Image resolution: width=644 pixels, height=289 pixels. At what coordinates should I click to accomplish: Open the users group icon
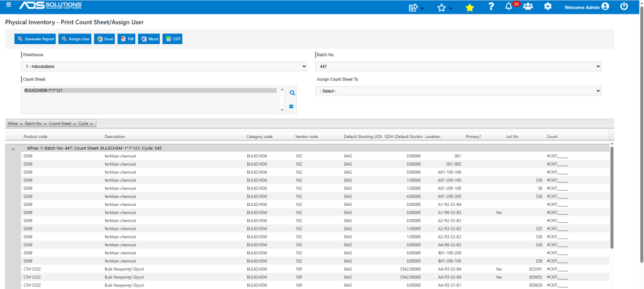coord(528,6)
